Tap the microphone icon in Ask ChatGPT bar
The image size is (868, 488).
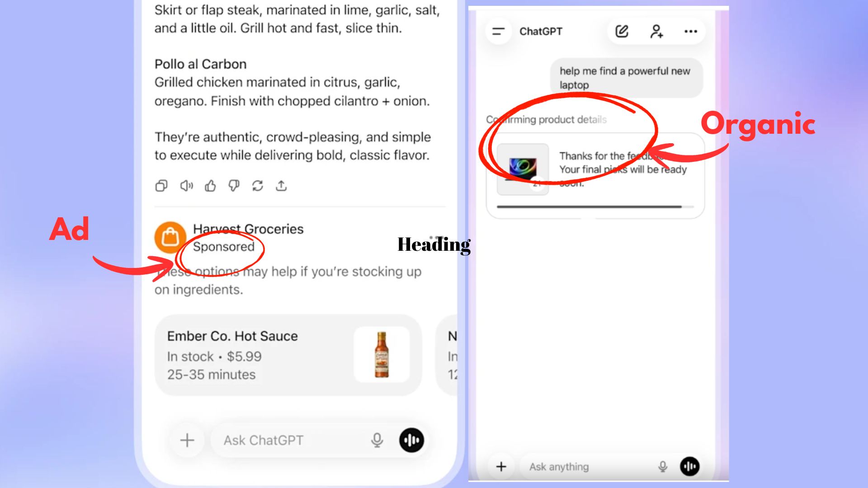[377, 440]
